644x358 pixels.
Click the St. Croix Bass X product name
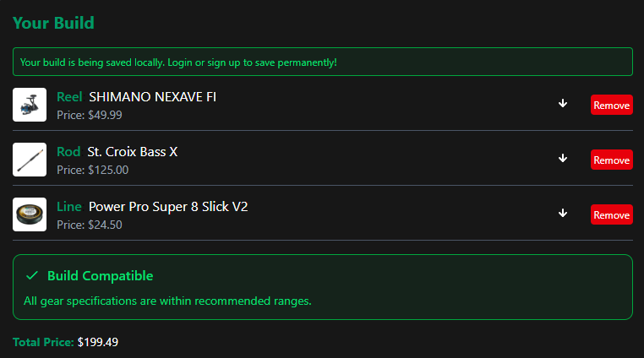click(133, 152)
